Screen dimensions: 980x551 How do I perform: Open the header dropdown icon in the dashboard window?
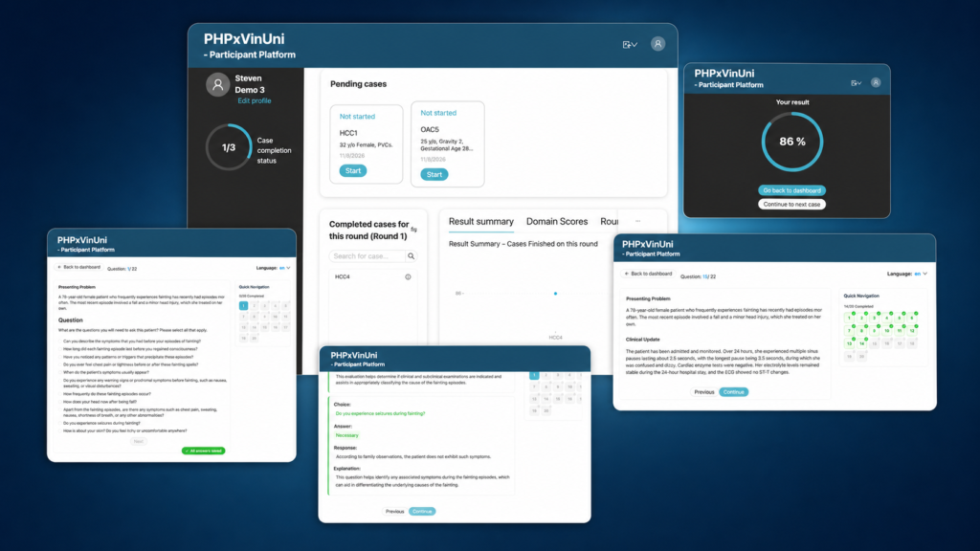[x=630, y=44]
